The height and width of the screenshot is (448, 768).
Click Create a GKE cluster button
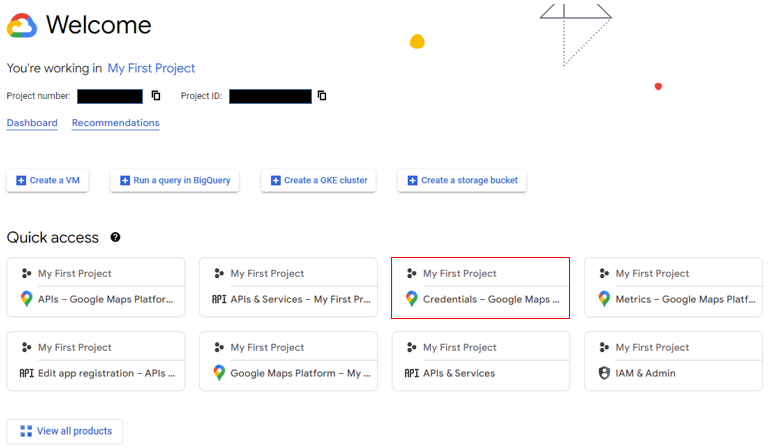(x=318, y=181)
